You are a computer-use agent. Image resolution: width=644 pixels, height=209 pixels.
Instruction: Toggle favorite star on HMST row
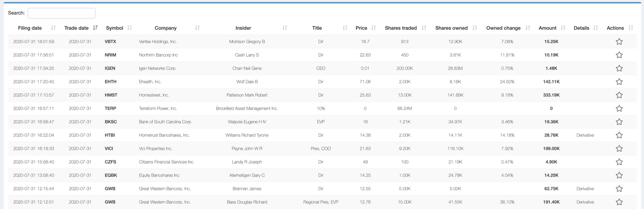pos(619,95)
